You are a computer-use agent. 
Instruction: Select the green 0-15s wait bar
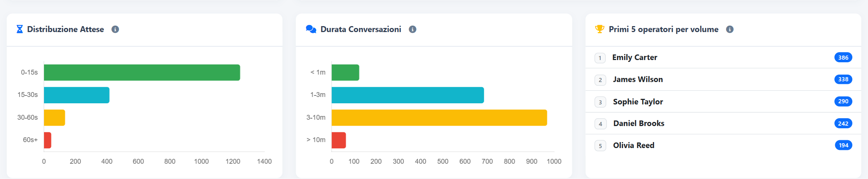[x=142, y=73]
